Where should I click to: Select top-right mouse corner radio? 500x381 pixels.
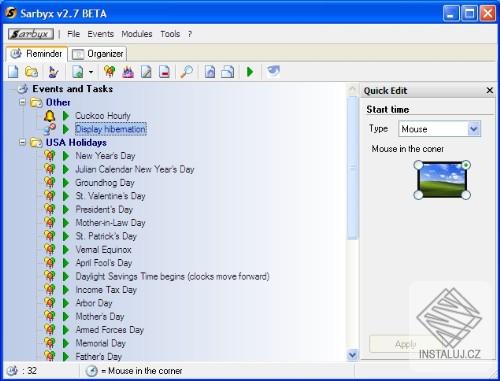pyautogui.click(x=466, y=165)
